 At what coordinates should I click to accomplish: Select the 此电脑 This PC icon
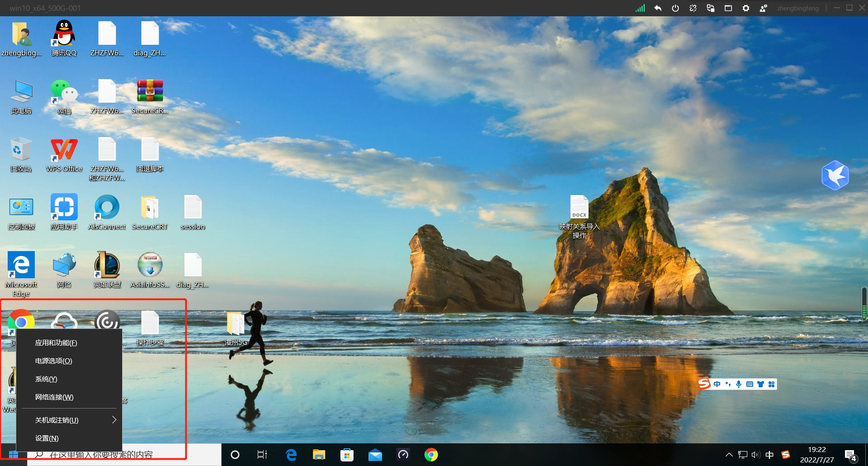tap(21, 96)
